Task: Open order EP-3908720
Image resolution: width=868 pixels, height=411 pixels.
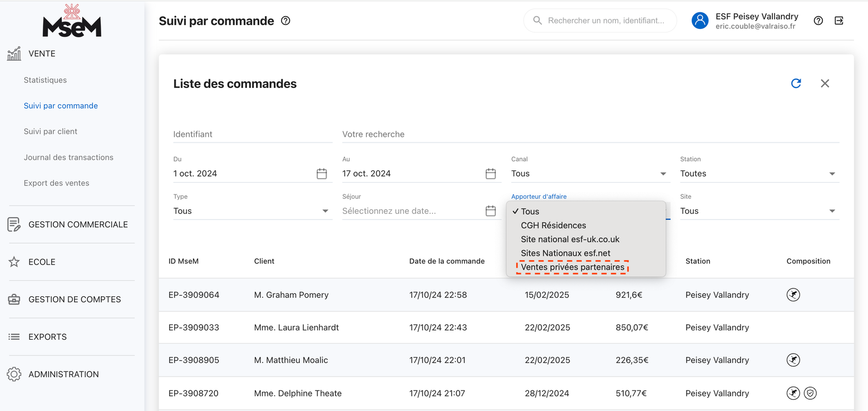Action: [194, 393]
